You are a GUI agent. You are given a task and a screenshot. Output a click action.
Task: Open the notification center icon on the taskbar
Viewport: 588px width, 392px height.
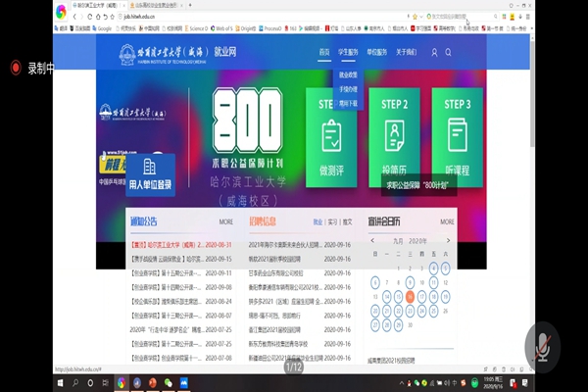click(525, 383)
